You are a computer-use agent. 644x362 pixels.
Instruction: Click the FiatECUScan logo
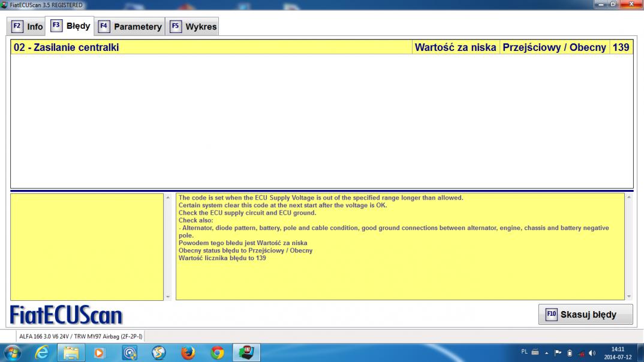click(66, 315)
